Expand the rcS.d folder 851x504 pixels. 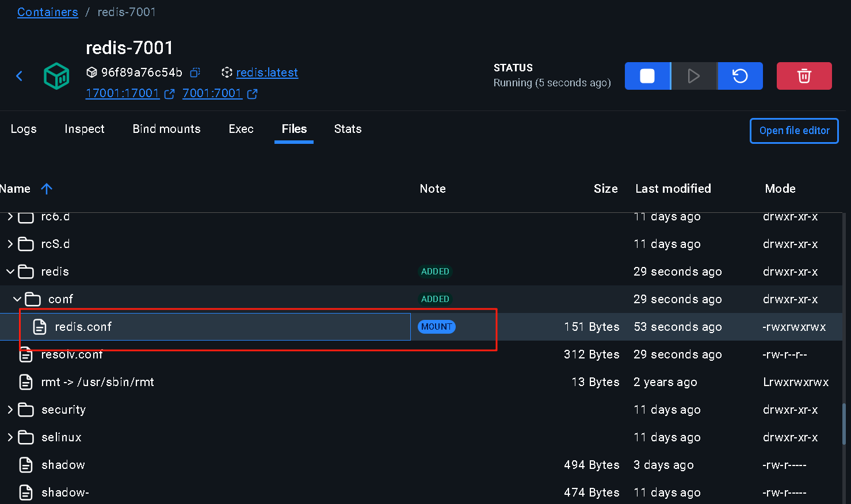(10, 244)
